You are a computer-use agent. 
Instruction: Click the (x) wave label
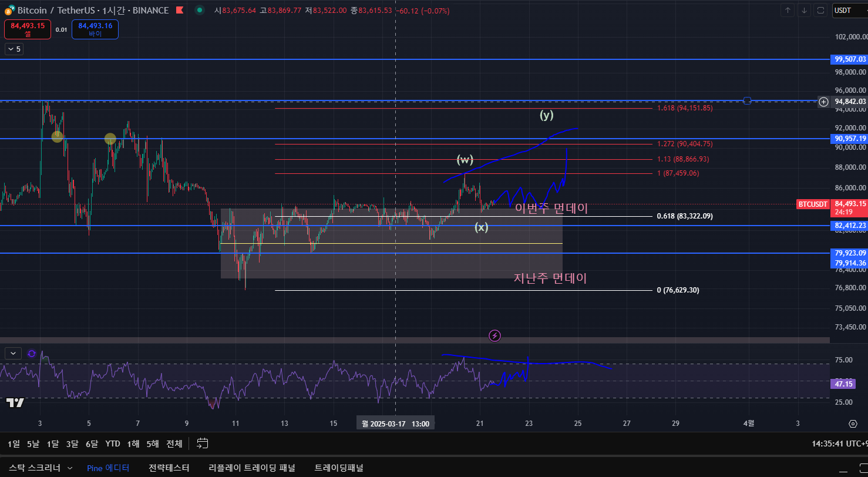[x=482, y=227]
